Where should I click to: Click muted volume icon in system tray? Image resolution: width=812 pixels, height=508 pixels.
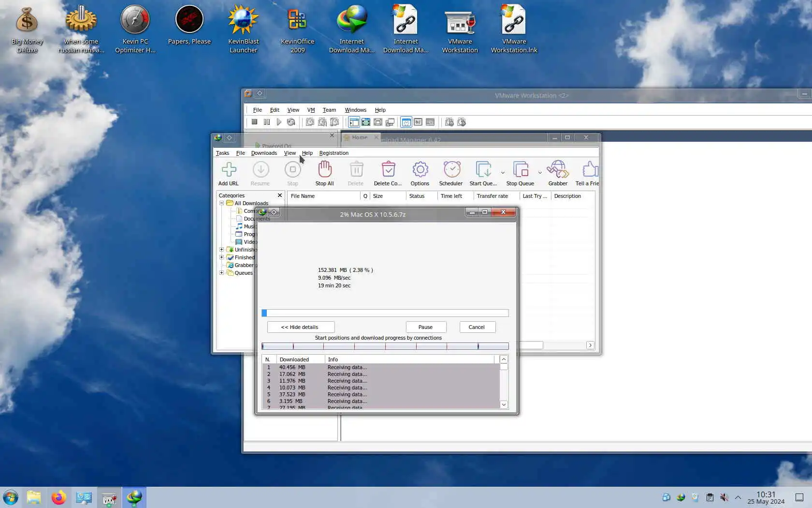pos(724,497)
